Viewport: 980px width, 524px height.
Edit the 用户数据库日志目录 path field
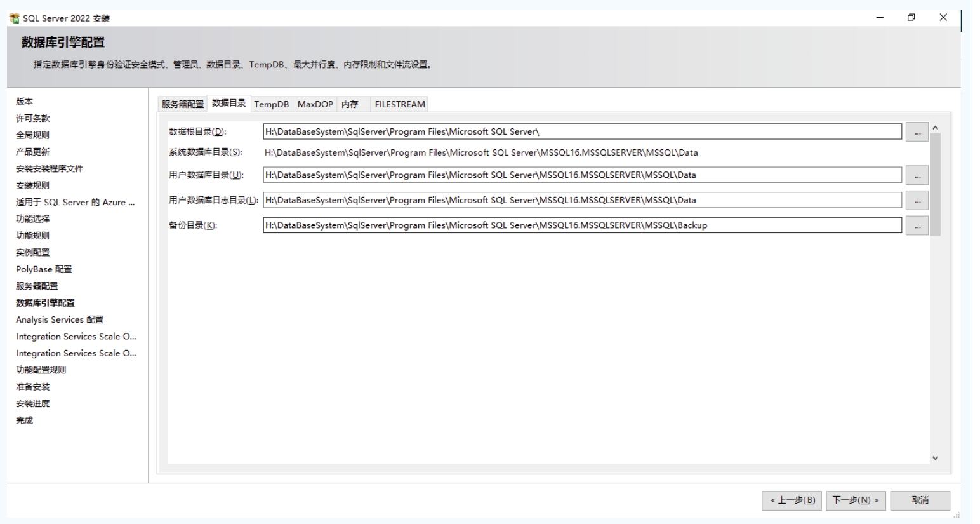pyautogui.click(x=582, y=200)
